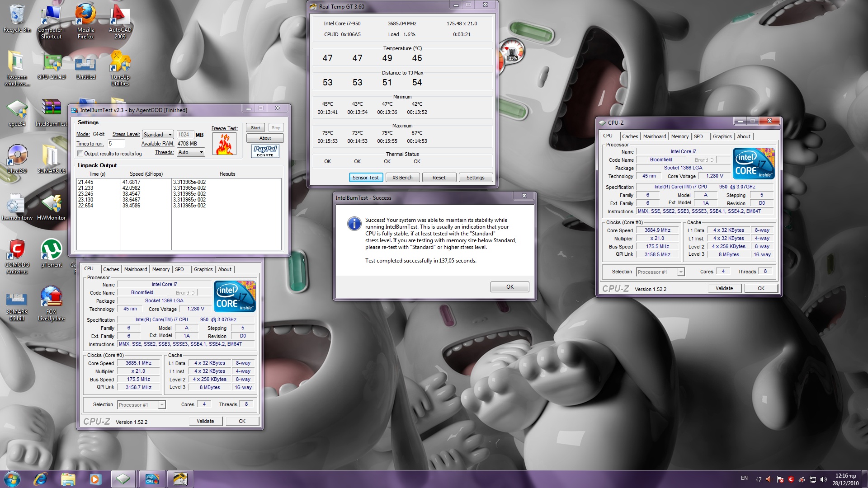Image resolution: width=868 pixels, height=488 pixels.
Task: Launch the FOX LiveUpdate desktop icon
Action: (51, 304)
